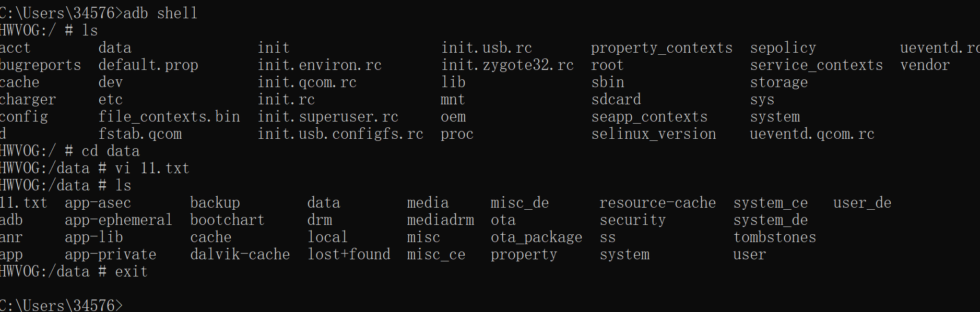980x312 pixels.
Task: Click the ota_package directory name
Action: [x=536, y=237]
